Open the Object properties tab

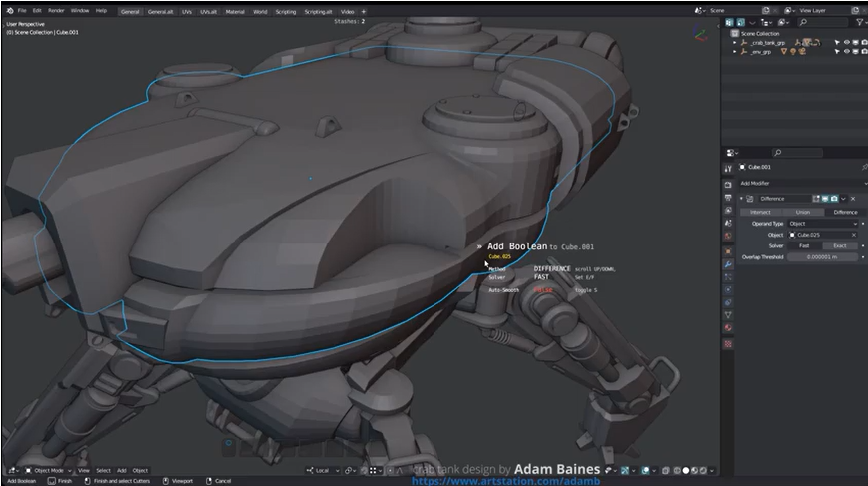coord(728,251)
